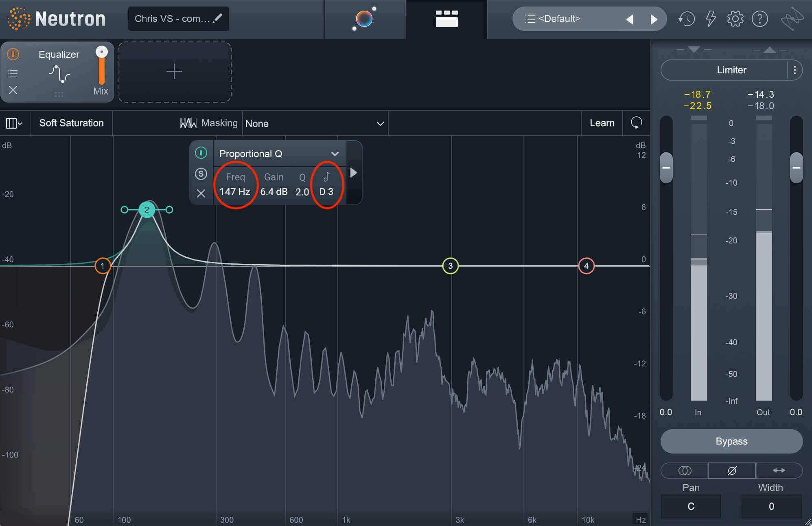Click the input RMS value -22.5

(x=697, y=106)
